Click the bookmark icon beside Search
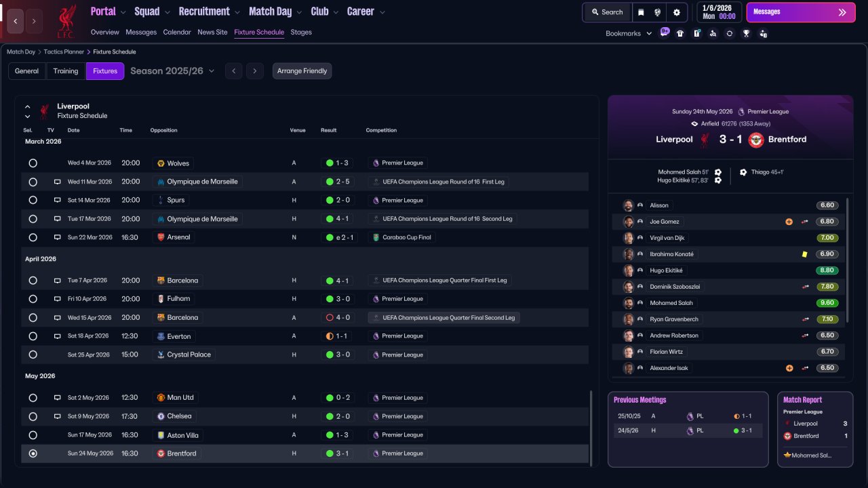This screenshot has width=868, height=488. 642,12
